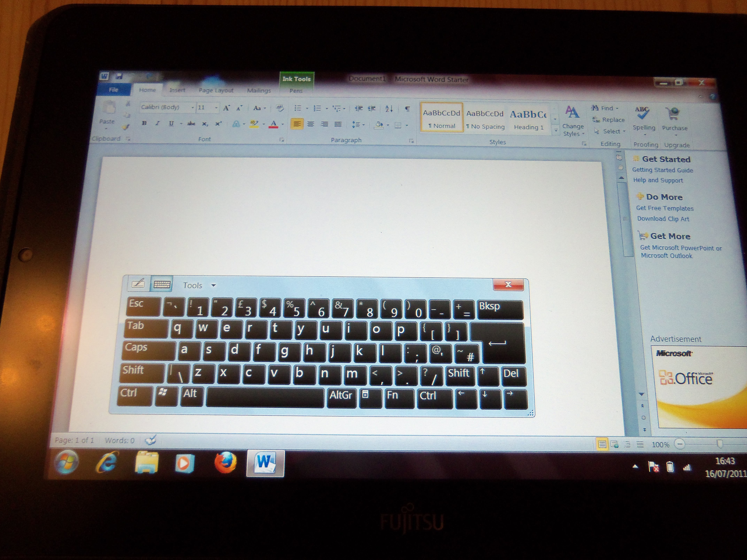747x560 pixels.
Task: Apply red font color swatch
Action: point(274,124)
